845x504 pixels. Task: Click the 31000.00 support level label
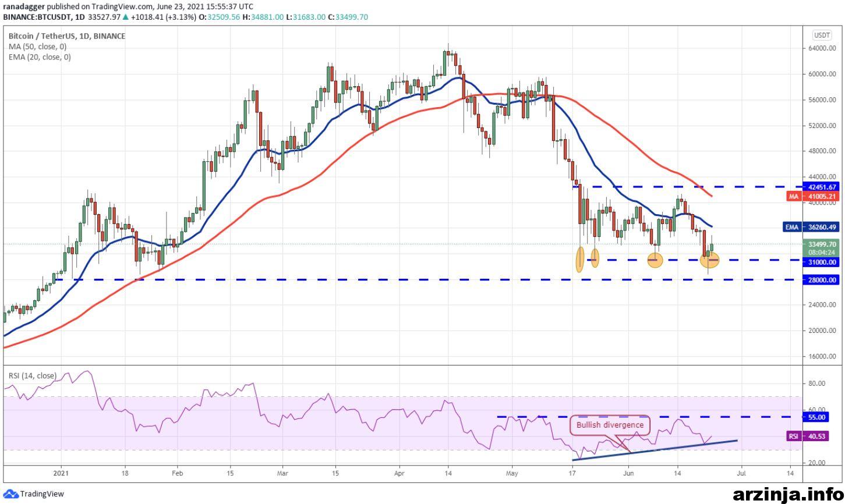click(x=822, y=262)
